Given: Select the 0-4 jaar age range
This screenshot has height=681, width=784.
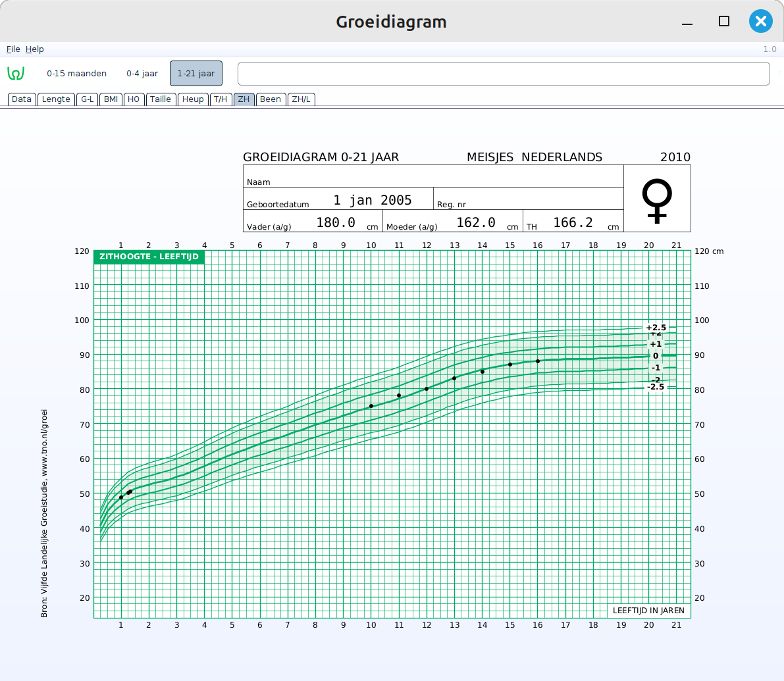Looking at the screenshot, I should (x=142, y=74).
